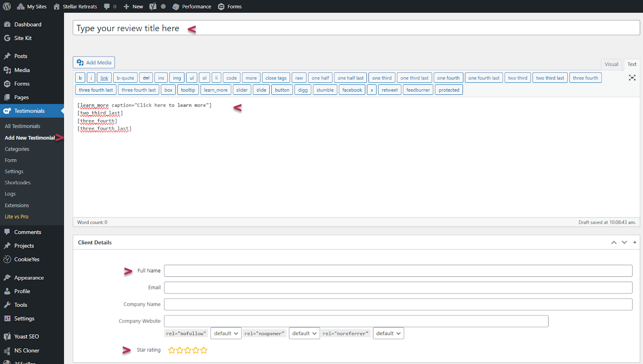Open Comments in sidebar
The width and height of the screenshot is (643, 364).
[32, 232]
